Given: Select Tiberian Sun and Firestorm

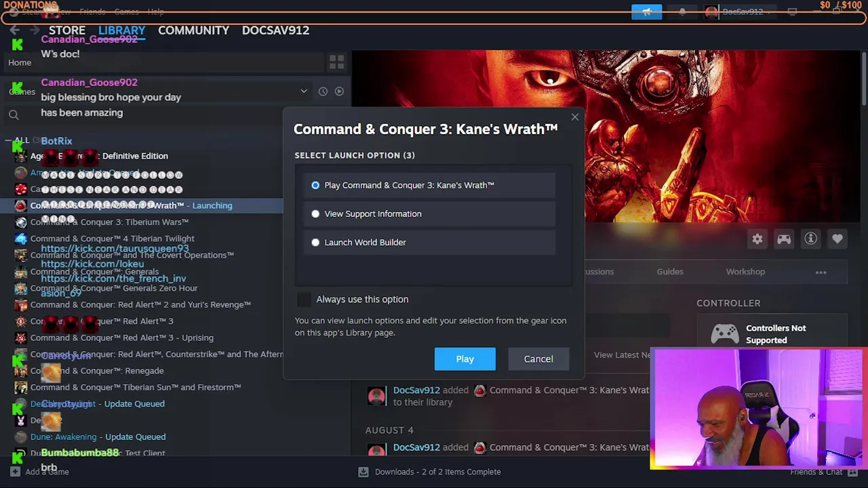Looking at the screenshot, I should [136, 387].
